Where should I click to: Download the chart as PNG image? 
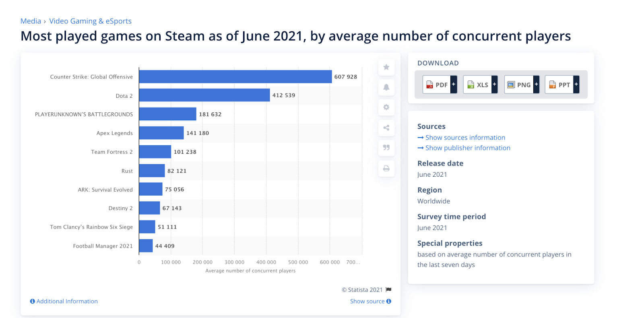click(519, 85)
